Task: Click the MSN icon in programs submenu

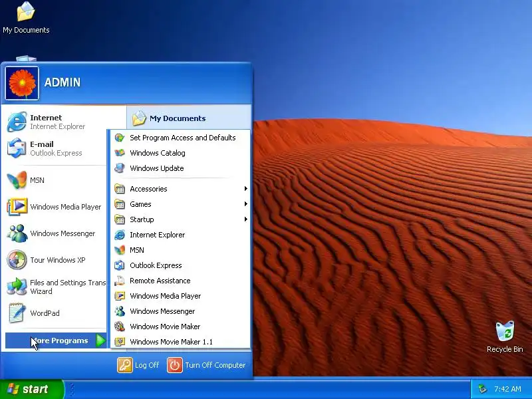Action: [x=120, y=250]
